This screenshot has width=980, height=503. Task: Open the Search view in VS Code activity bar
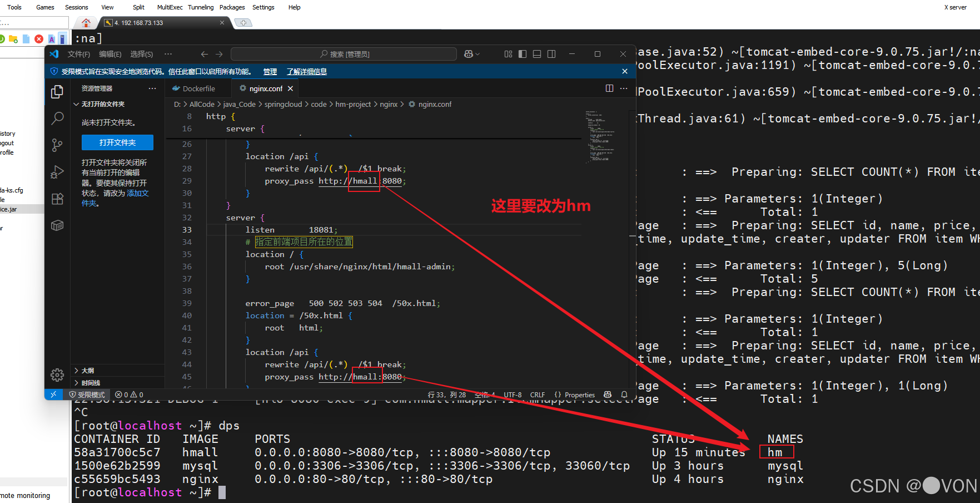tap(57, 118)
